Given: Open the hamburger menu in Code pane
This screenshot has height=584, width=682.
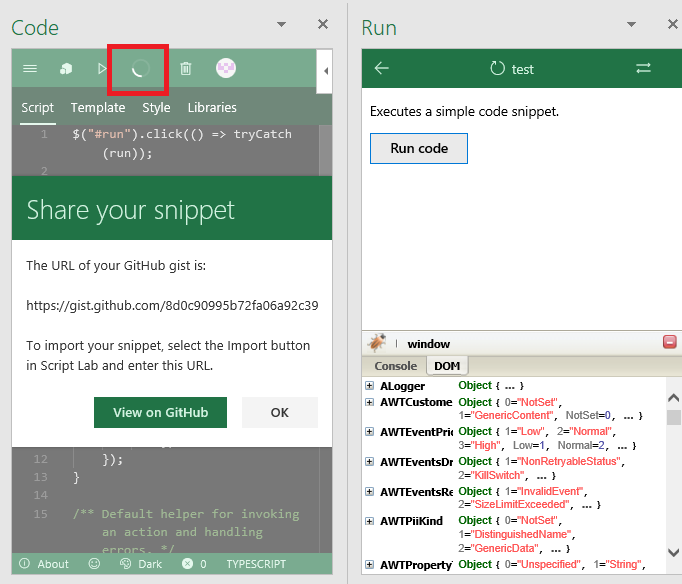Looking at the screenshot, I should click(x=30, y=69).
